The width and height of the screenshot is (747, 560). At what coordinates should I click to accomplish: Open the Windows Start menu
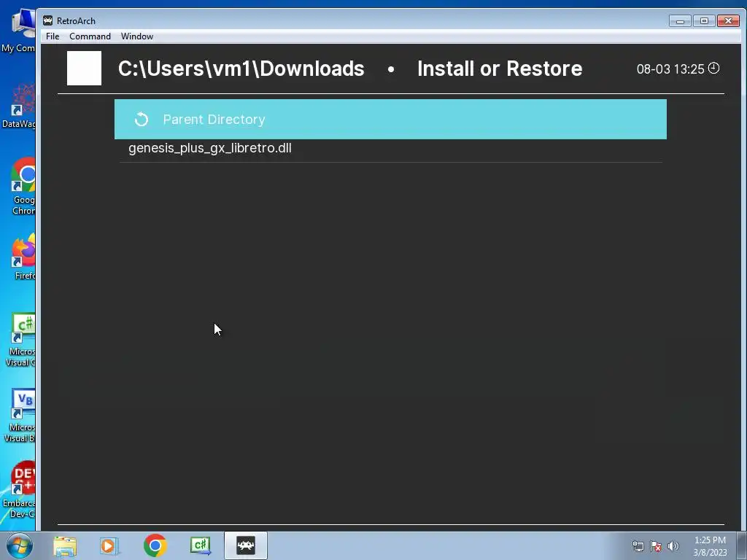pos(19,545)
